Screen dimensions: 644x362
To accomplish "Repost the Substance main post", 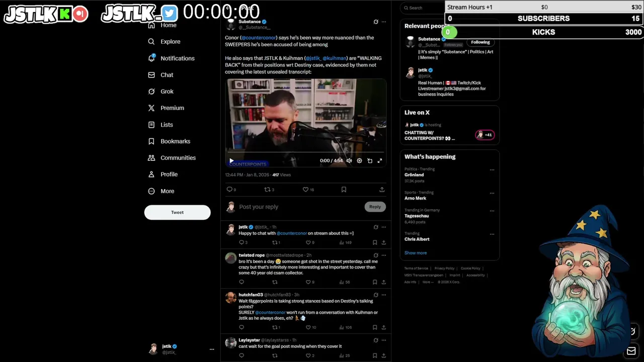I will (x=268, y=190).
